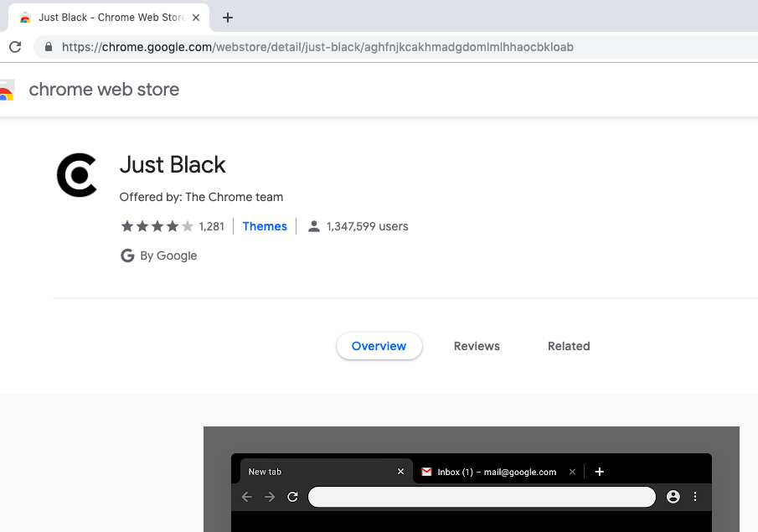
Task: Open a new tab with plus icon
Action: tap(228, 18)
